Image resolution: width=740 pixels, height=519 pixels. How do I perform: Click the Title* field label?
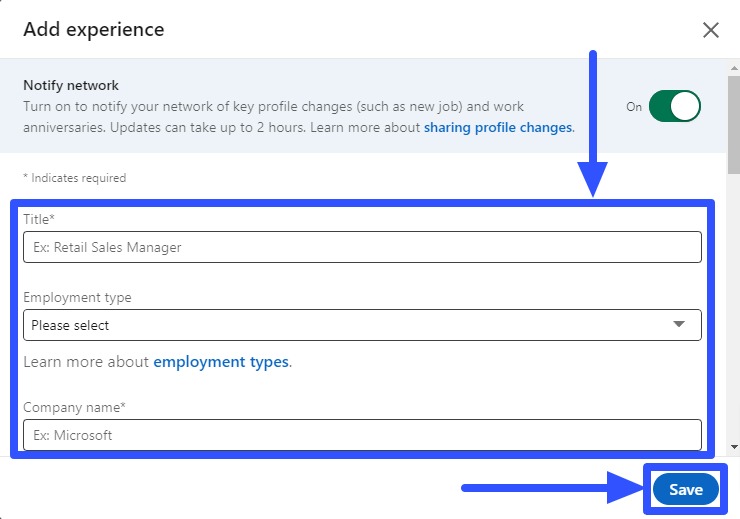pos(39,218)
